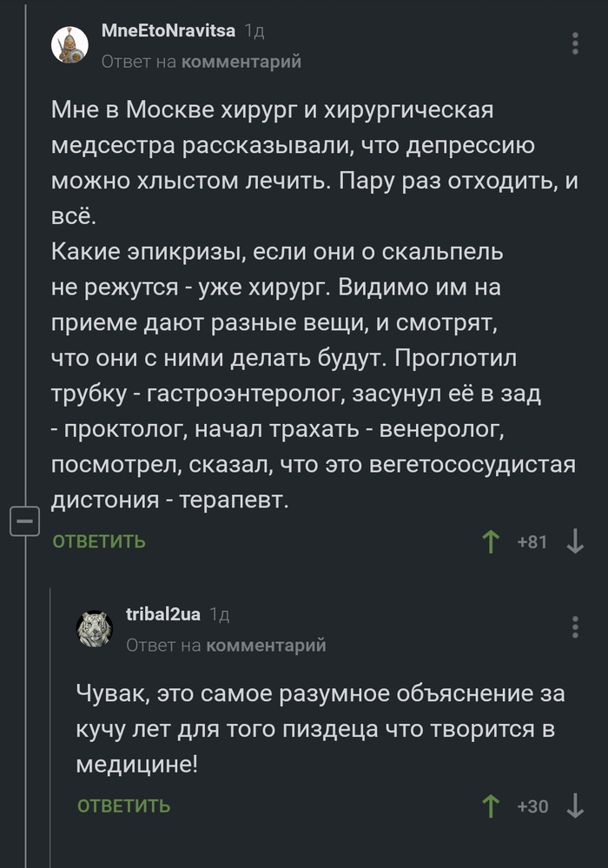Click the +81 rating counter

coord(532,542)
